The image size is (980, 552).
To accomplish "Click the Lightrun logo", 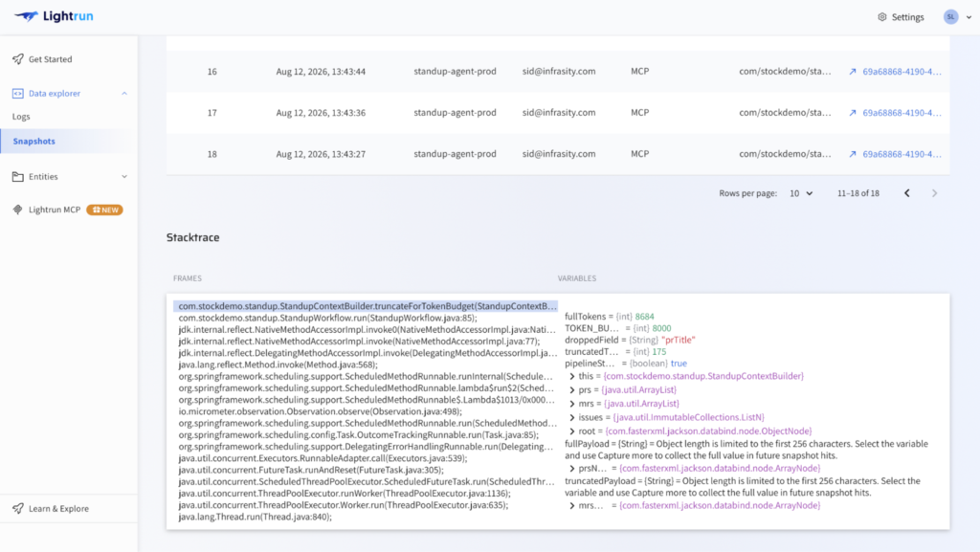I will [x=54, y=16].
